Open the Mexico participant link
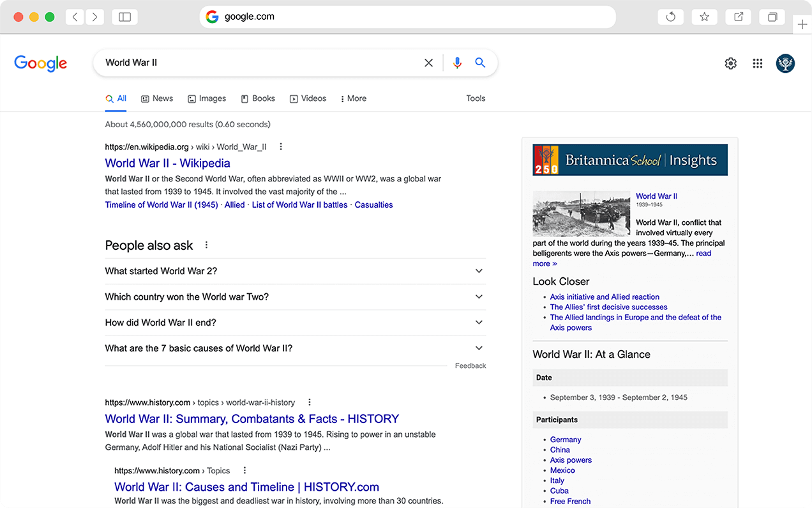Screen dimensions: 812x508 coord(562,470)
